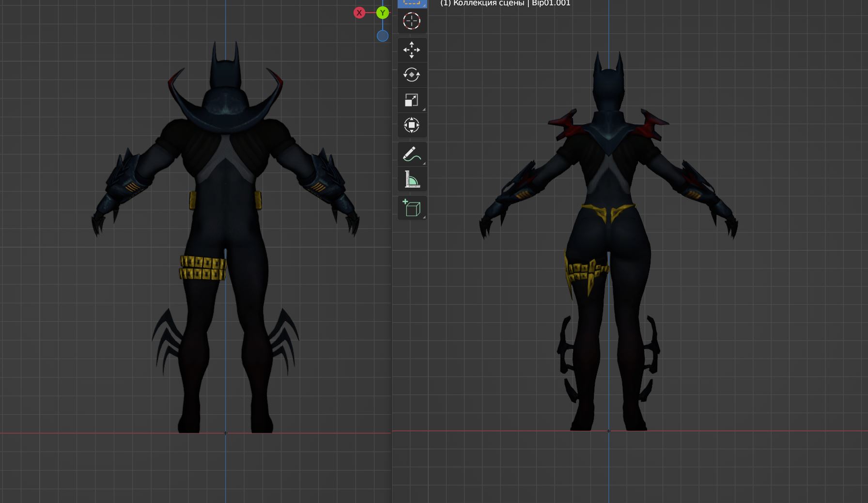Select the highlighted Select Box tool

[412, 3]
